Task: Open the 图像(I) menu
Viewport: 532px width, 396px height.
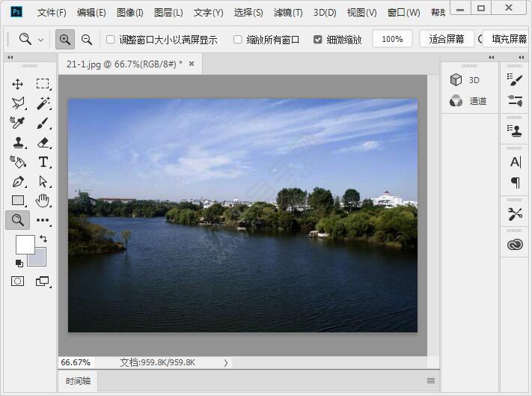Action: [x=130, y=13]
